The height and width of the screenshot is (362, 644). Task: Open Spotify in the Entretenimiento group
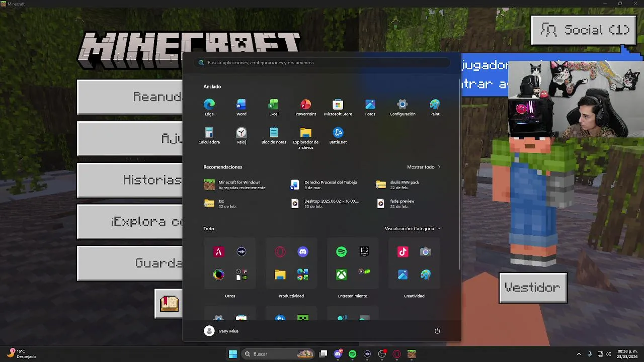(x=342, y=252)
